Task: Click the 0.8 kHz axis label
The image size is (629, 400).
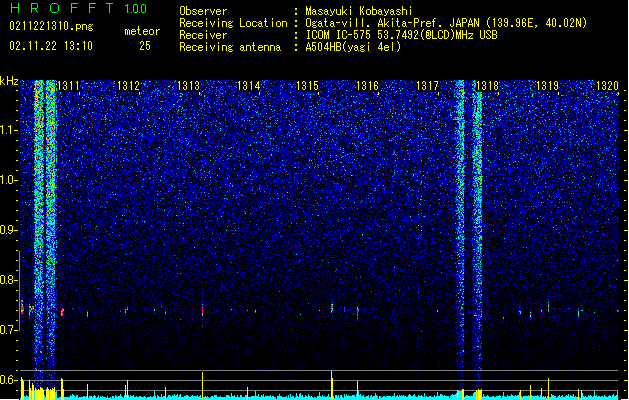Action: tap(8, 280)
